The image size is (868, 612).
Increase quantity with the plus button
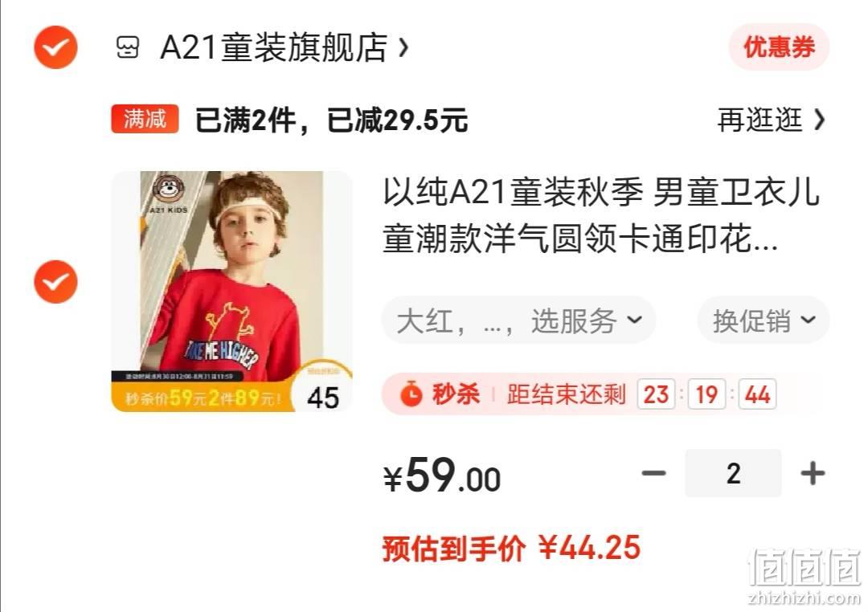point(813,473)
